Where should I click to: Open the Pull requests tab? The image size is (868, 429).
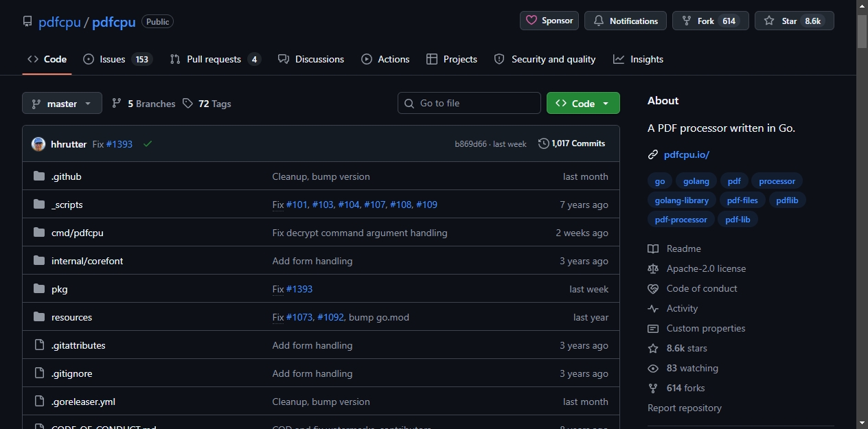tap(216, 59)
